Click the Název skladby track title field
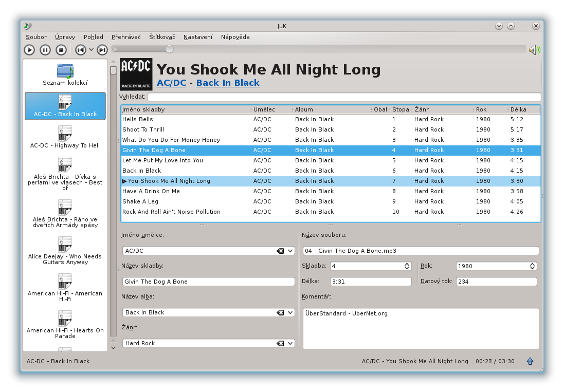The image size is (564, 392). 209,282
